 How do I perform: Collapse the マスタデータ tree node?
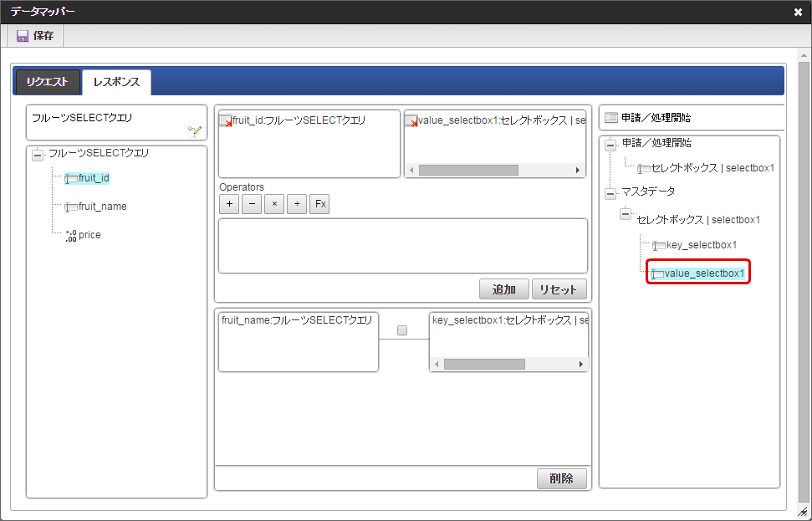[610, 194]
